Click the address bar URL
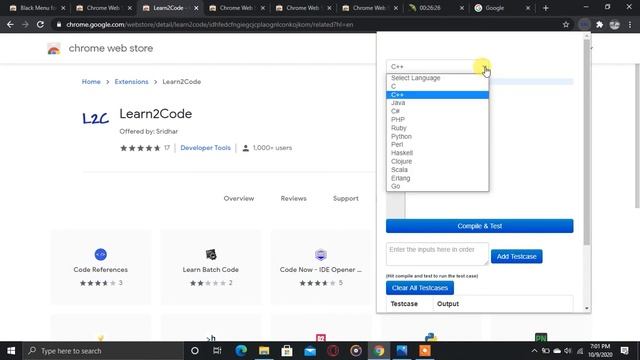Screen dimensions: 640x360 (210, 24)
